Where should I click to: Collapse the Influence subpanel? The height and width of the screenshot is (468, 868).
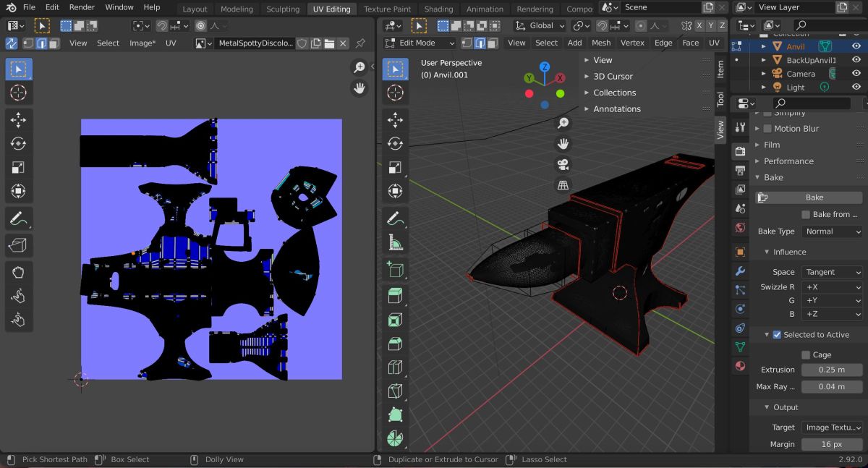(789, 252)
